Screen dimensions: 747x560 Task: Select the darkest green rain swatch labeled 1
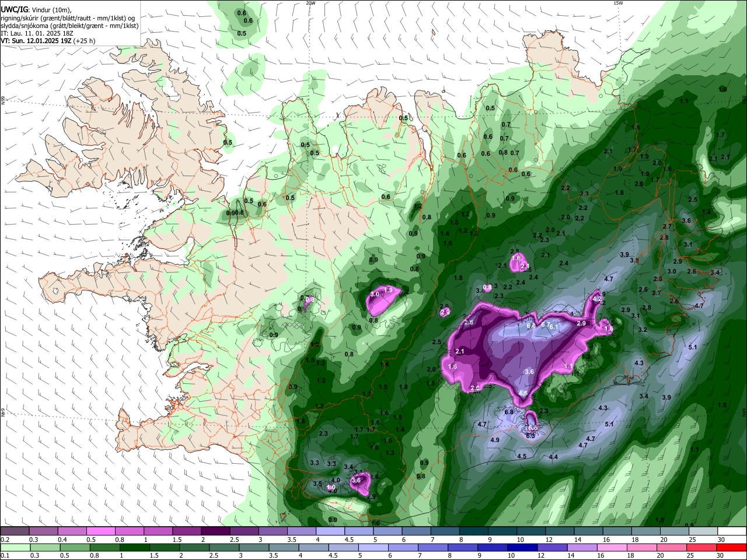click(x=134, y=547)
